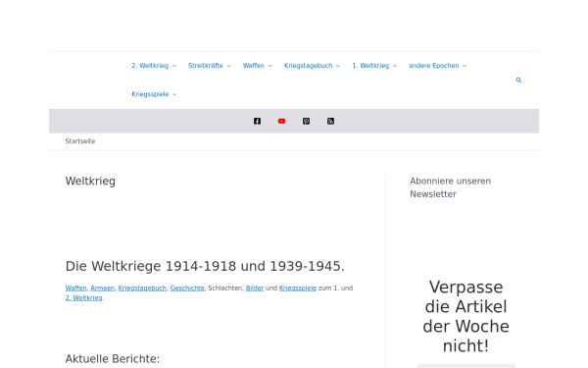The image size is (588, 368).
Task: Open the Kriegsspiele navigation menu item
Action: pyautogui.click(x=150, y=94)
